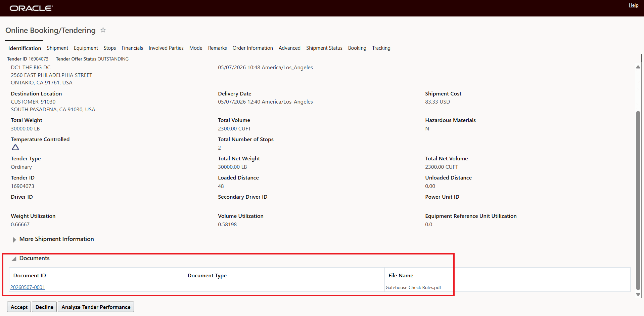Open the Advanced tab

click(x=289, y=48)
